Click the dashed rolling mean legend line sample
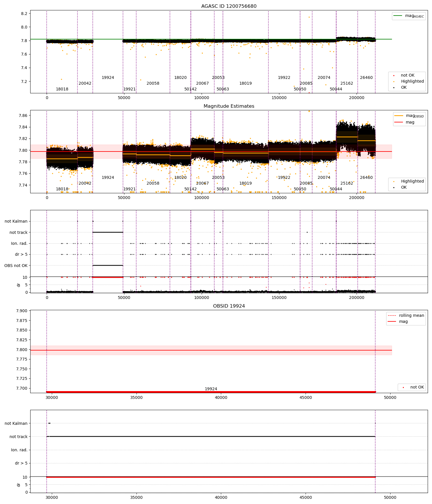The width and height of the screenshot is (432, 504). point(392,316)
